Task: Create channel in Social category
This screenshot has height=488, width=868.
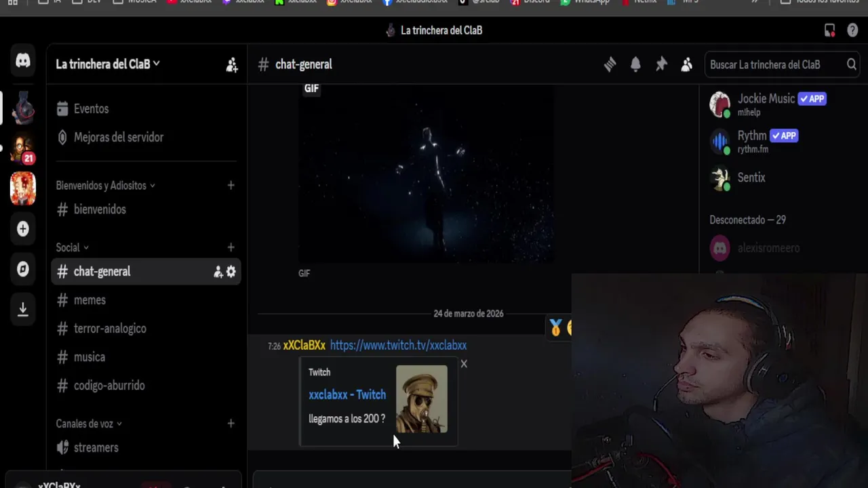Action: click(x=231, y=247)
